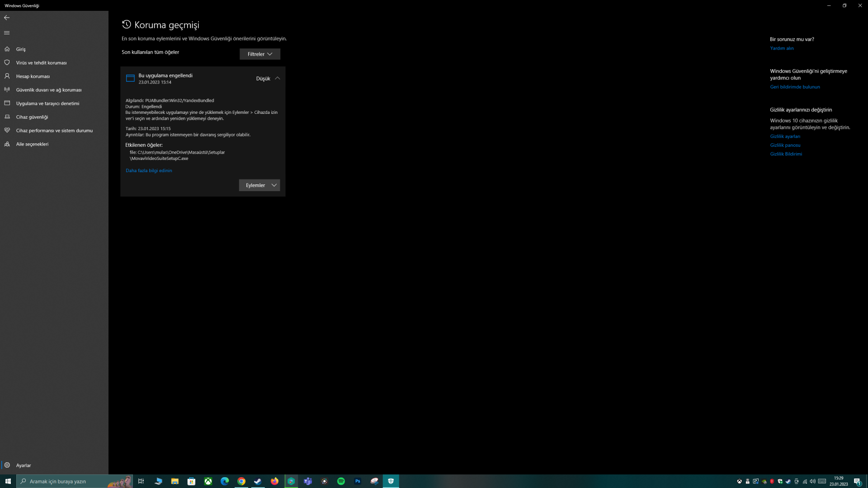Screen dimensions: 868x488
Task: Click Daha fazla bilgi edinin link
Action: point(149,171)
